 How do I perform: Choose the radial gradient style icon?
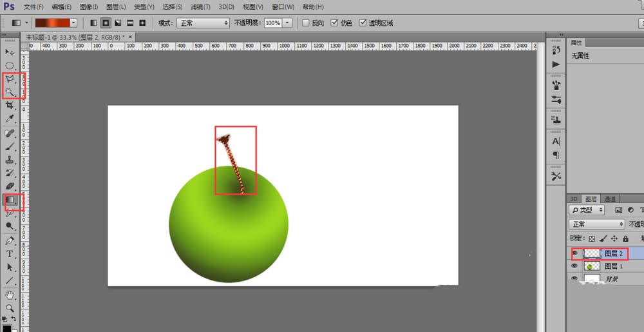[x=105, y=23]
